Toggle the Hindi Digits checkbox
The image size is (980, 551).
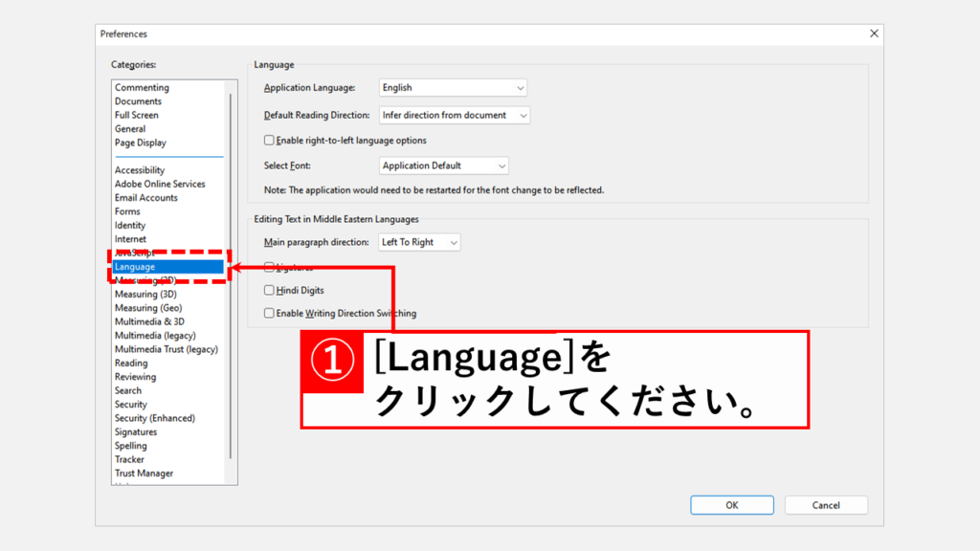click(269, 290)
